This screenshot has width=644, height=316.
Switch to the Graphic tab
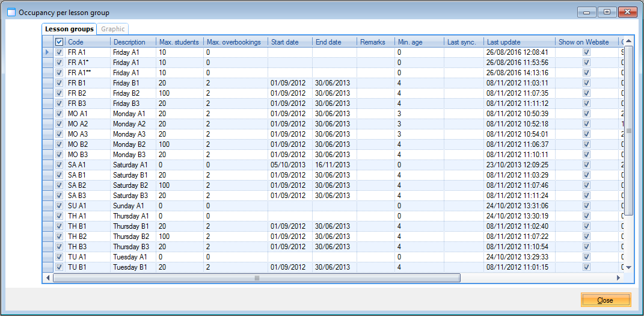point(113,29)
